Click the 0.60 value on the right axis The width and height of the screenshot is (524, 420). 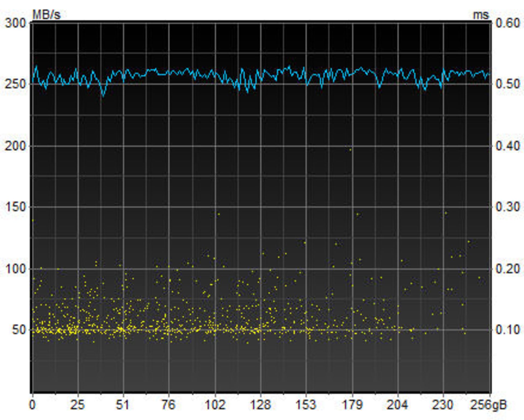point(508,23)
